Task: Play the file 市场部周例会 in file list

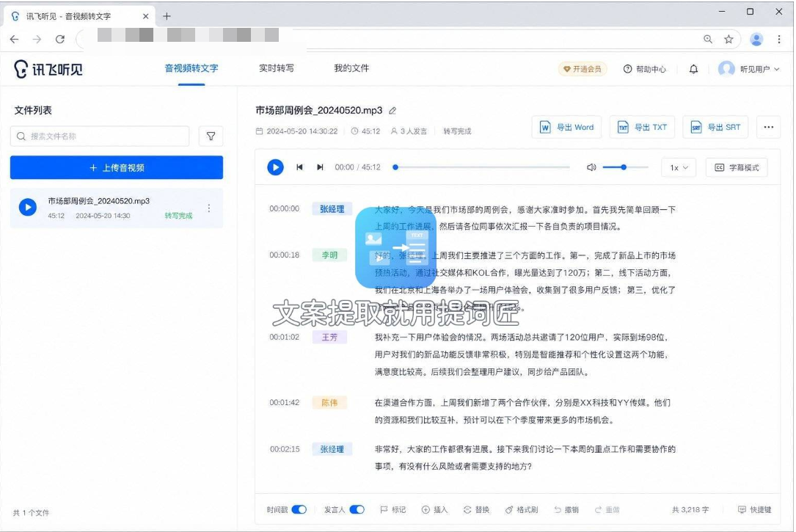Action: click(28, 207)
